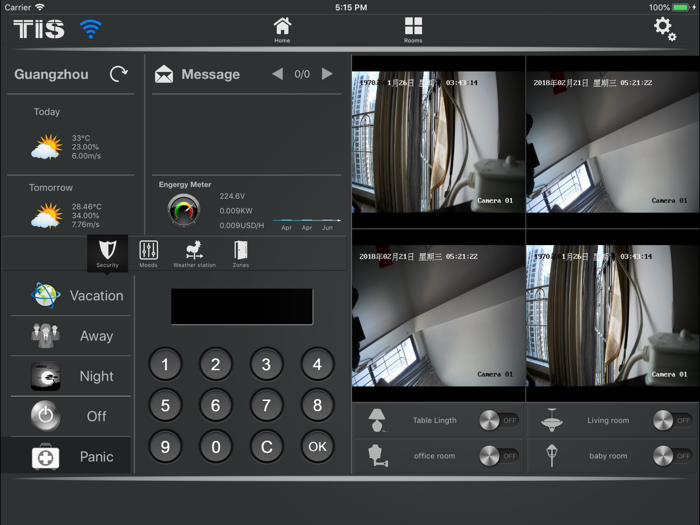Image resolution: width=700 pixels, height=525 pixels.
Task: Toggle Table Lingth light switch
Action: [499, 420]
